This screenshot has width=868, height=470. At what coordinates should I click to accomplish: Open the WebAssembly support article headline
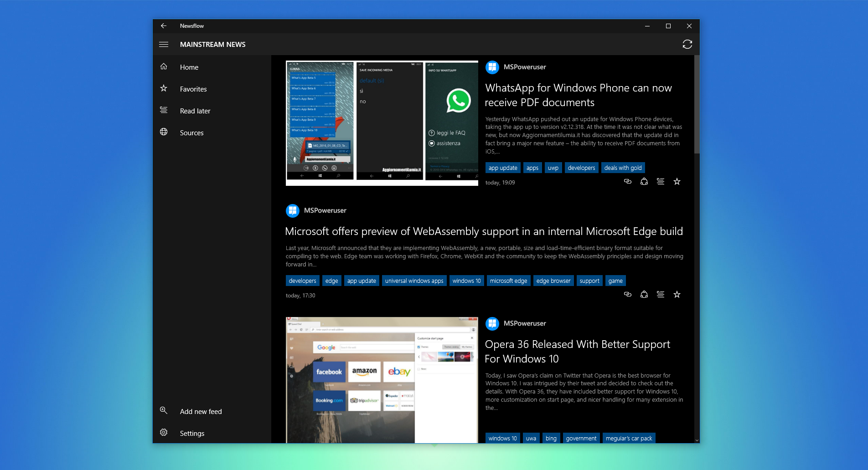pos(484,231)
